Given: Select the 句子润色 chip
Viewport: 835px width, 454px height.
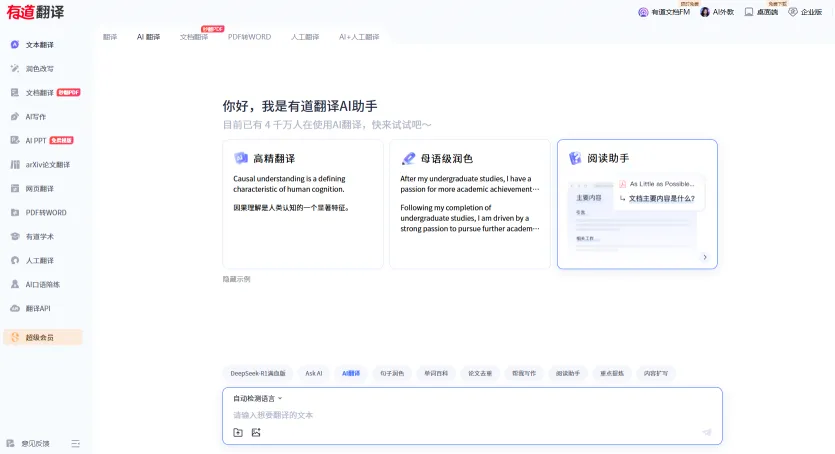Looking at the screenshot, I should pyautogui.click(x=392, y=373).
